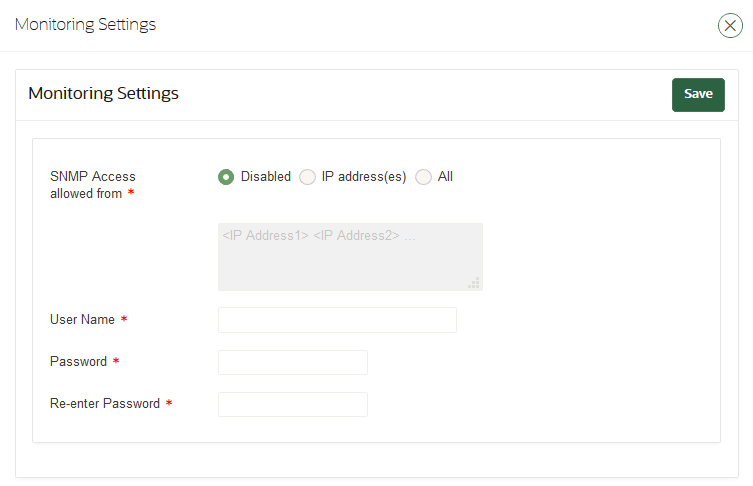Click the red asterisk beside User Name
This screenshot has height=486, width=753.
[x=124, y=320]
